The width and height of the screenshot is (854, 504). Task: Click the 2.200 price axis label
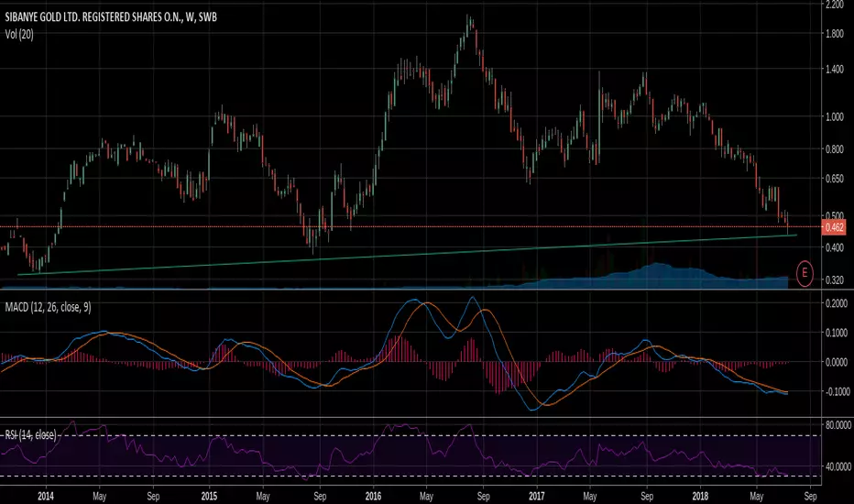[835, 5]
